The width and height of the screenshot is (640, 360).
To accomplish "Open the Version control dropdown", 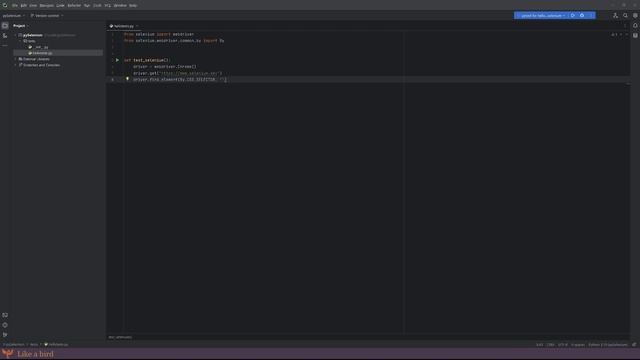I will 47,16.
